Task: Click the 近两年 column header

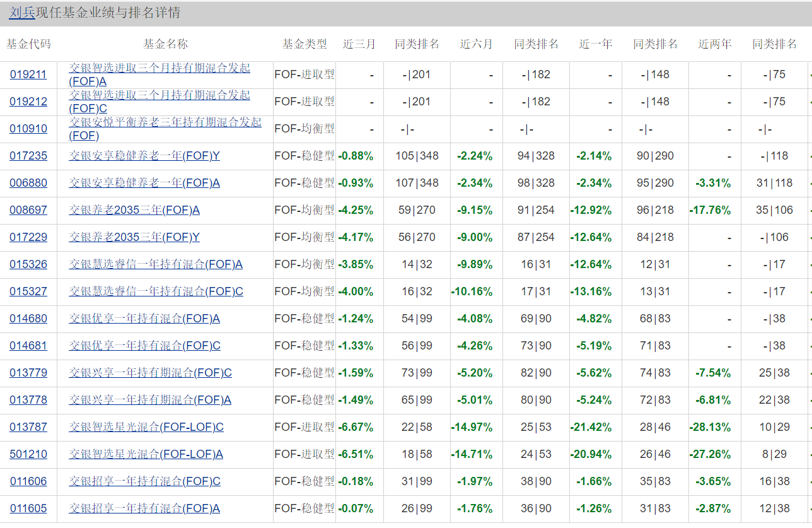Action: point(715,44)
